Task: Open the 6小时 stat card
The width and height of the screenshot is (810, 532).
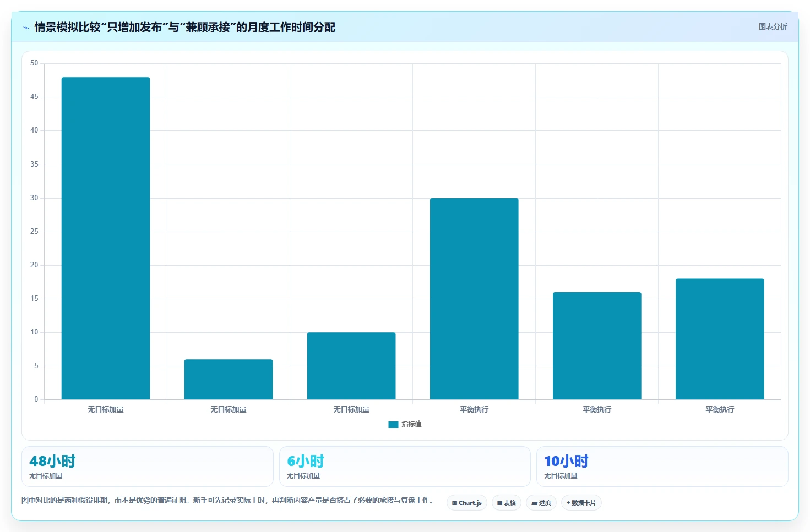Action: 405,467
